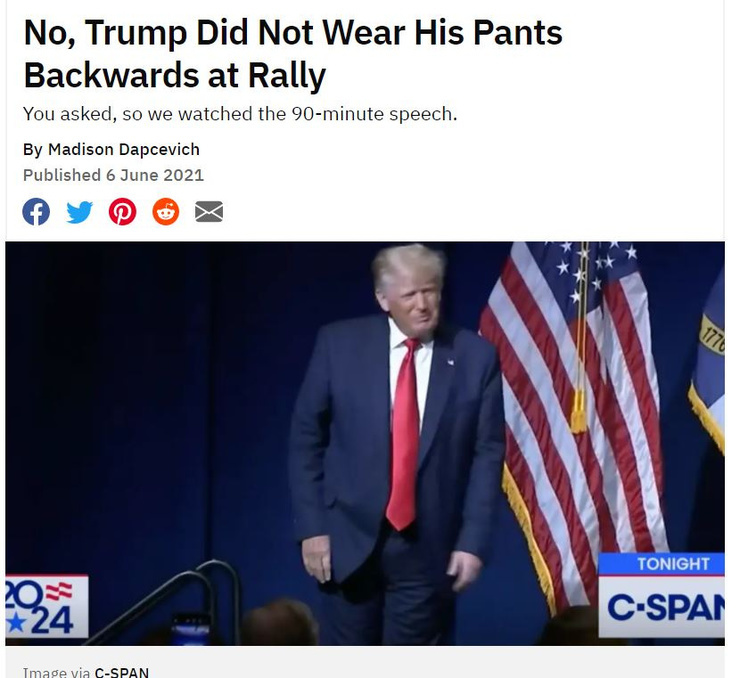Follow the C-SPAN image credit link
This screenshot has width=740, height=678.
coord(122,672)
